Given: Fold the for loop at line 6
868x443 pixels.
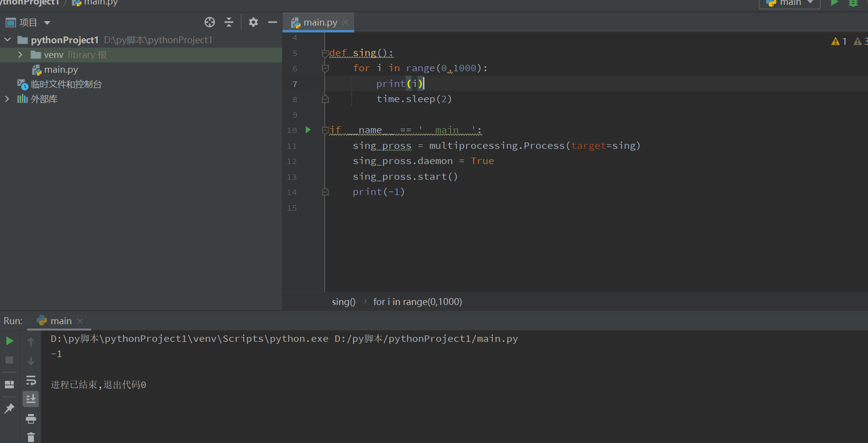Looking at the screenshot, I should (x=325, y=68).
